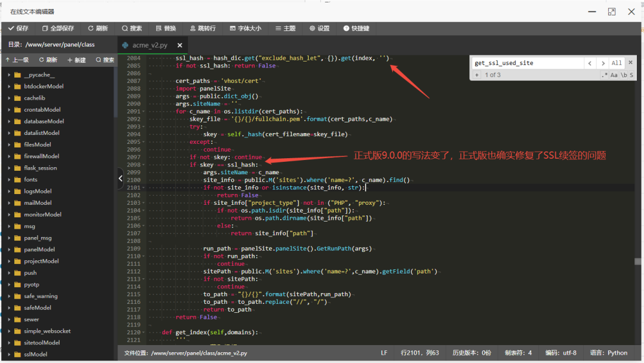Click the msg folder icon
644x363 pixels.
click(17, 226)
